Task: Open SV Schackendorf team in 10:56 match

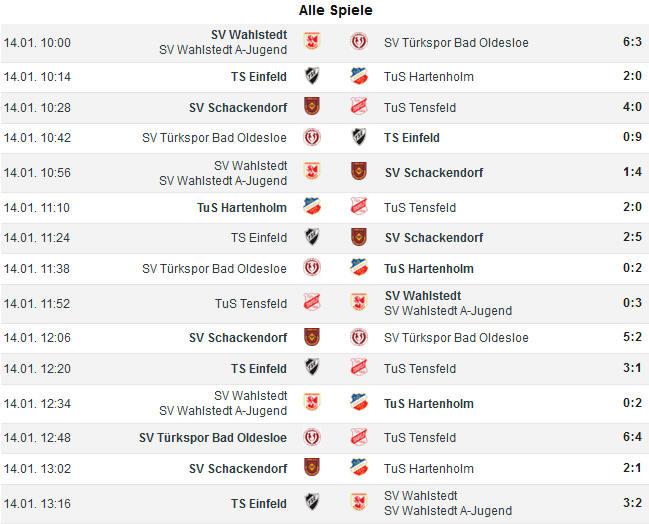Action: click(x=434, y=173)
